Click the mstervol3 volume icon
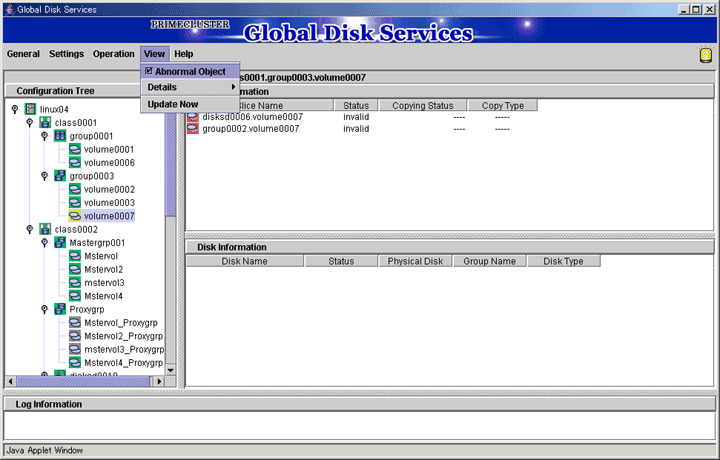 [74, 282]
